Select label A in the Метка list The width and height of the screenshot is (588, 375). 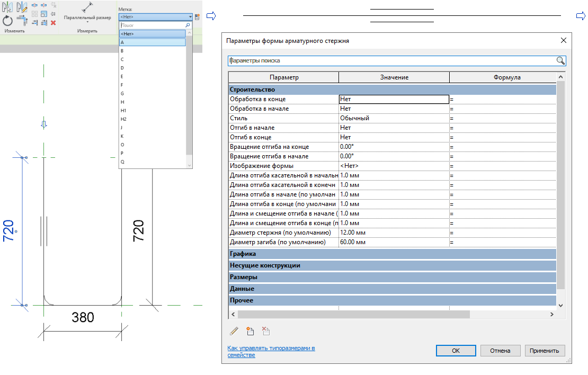click(x=152, y=42)
